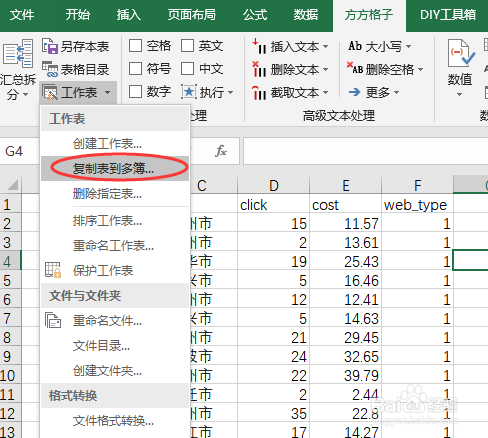Open the 删除空格 dropdown arrow

click(420, 69)
